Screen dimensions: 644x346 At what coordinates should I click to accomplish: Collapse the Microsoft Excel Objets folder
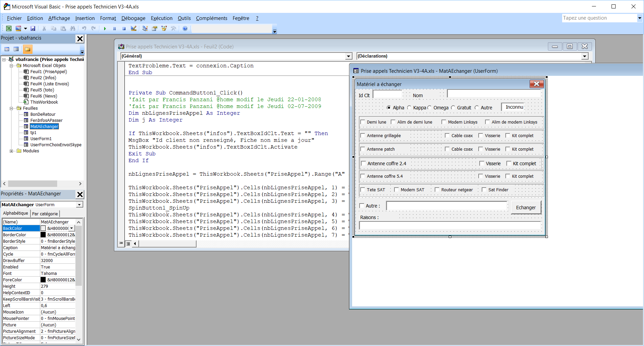coord(11,66)
